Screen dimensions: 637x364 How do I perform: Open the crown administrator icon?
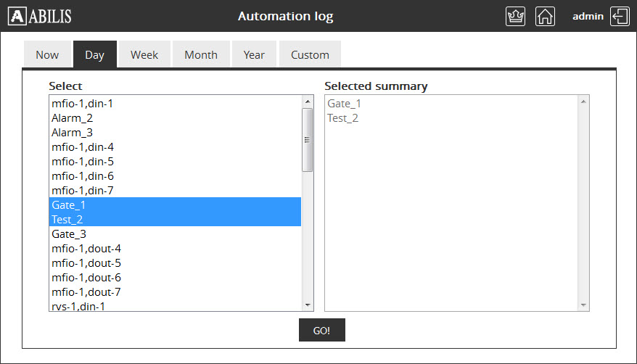(x=515, y=16)
